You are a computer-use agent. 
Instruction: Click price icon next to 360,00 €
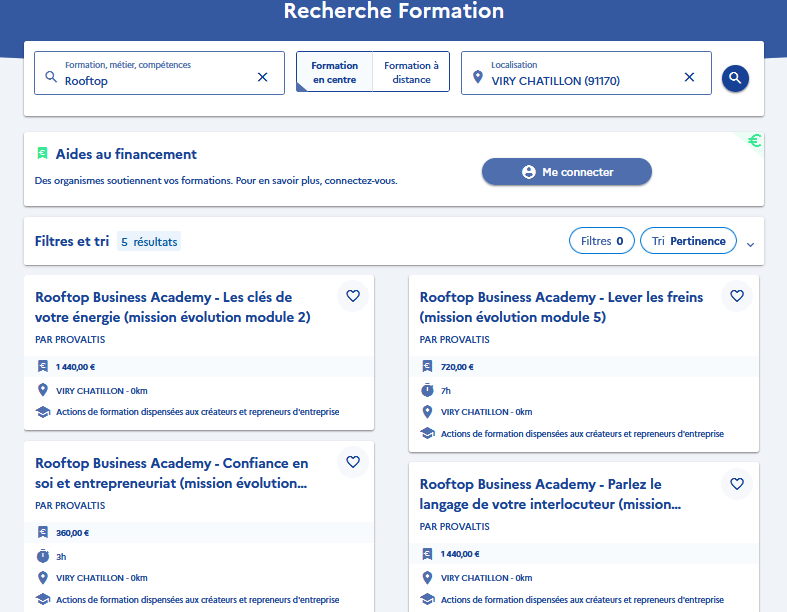tap(43, 533)
